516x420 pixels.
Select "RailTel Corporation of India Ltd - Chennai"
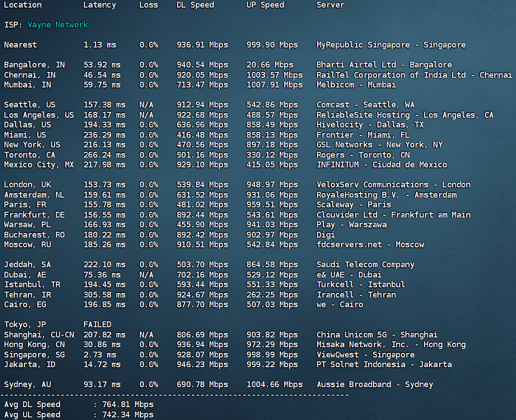(x=414, y=75)
